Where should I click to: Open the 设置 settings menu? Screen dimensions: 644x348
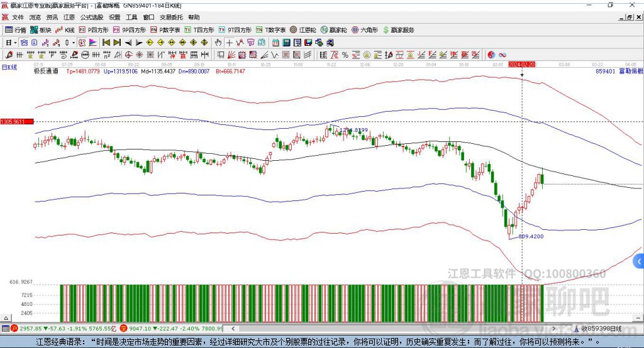(x=114, y=18)
